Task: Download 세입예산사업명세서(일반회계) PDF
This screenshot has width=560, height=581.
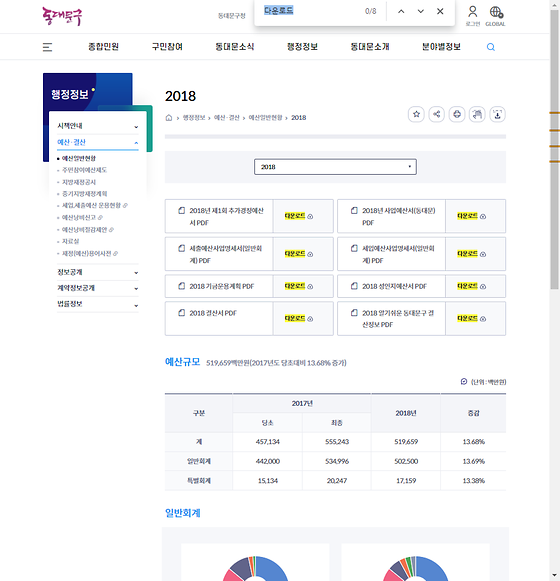Action: [471, 254]
